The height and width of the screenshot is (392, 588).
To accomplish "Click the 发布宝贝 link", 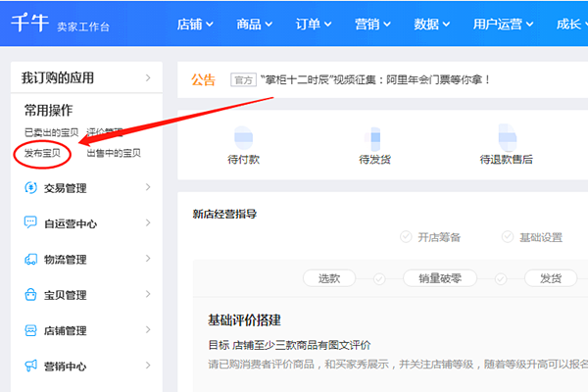I will [x=42, y=153].
